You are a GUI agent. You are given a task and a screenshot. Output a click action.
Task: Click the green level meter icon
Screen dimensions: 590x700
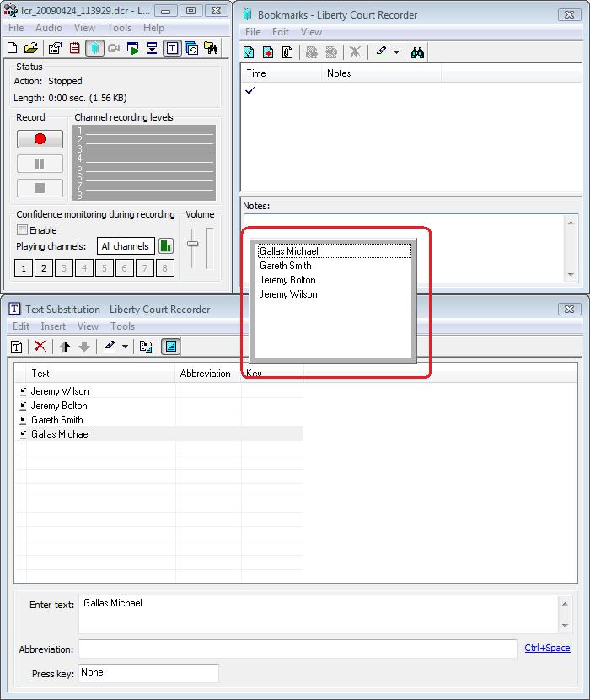pyautogui.click(x=165, y=246)
